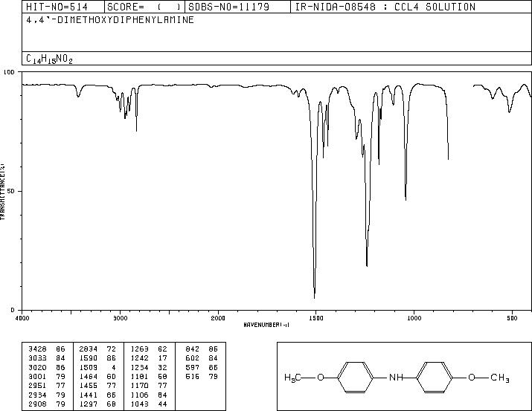Click the peak table entry 1181
Screen dimensions: 532x411
click(x=139, y=376)
